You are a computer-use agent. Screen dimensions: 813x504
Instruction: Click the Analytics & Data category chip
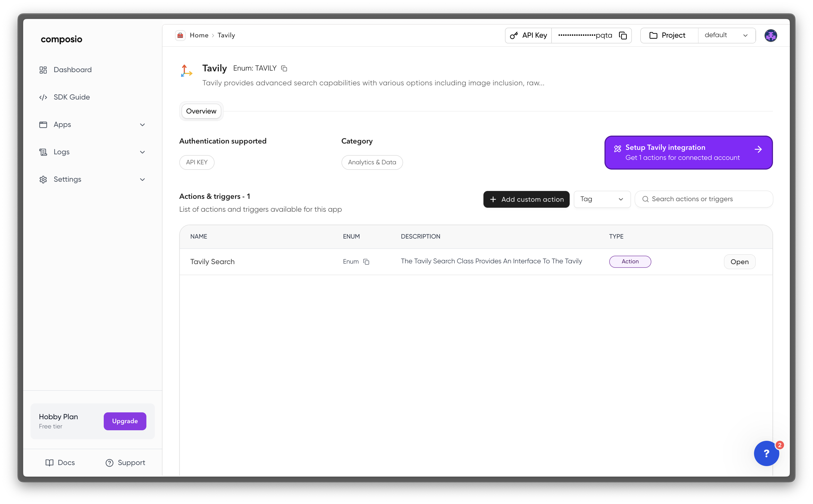[372, 162]
